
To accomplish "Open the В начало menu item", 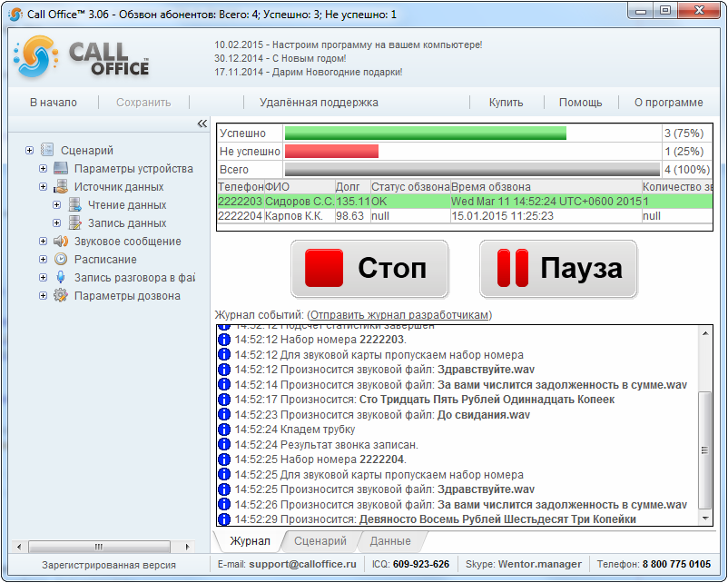I will click(x=54, y=103).
